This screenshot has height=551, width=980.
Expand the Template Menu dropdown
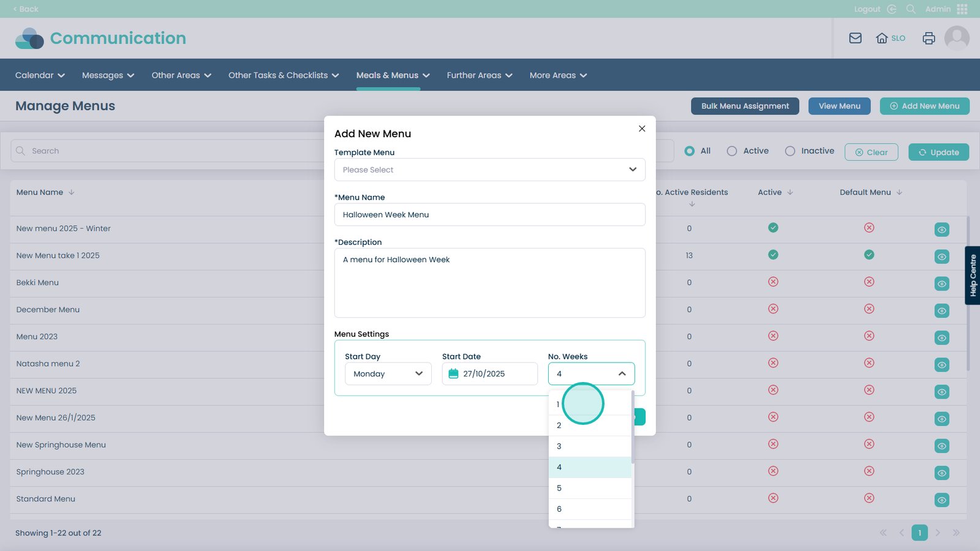coord(489,170)
